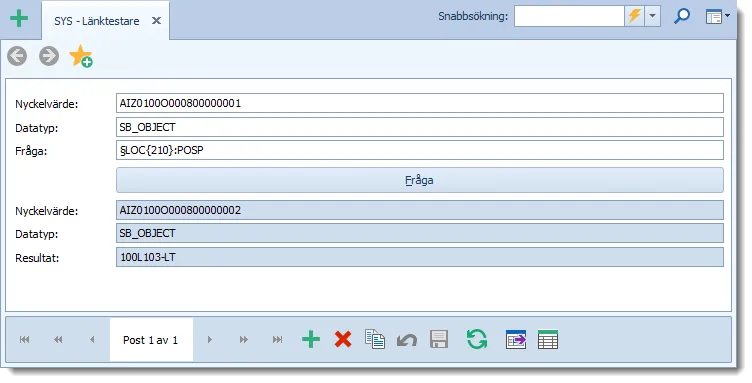Open search with the magnifying glass icon
This screenshot has width=752, height=383.
click(x=682, y=16)
